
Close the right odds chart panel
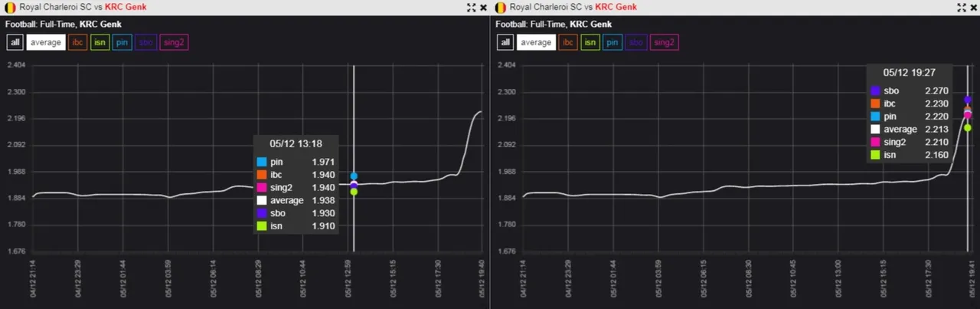973,7
